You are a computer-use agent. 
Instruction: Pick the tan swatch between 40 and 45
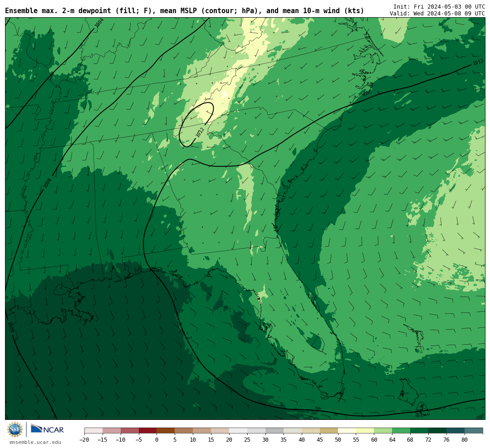click(311, 431)
